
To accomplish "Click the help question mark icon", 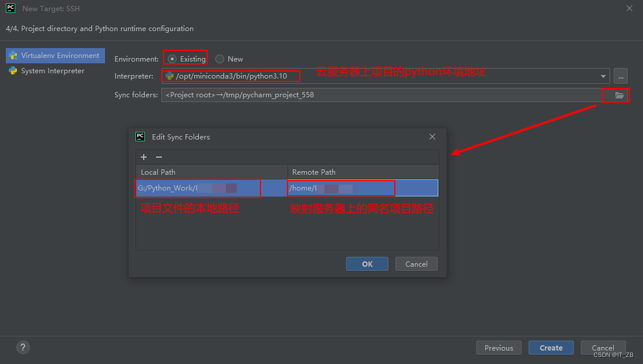I will [23, 348].
